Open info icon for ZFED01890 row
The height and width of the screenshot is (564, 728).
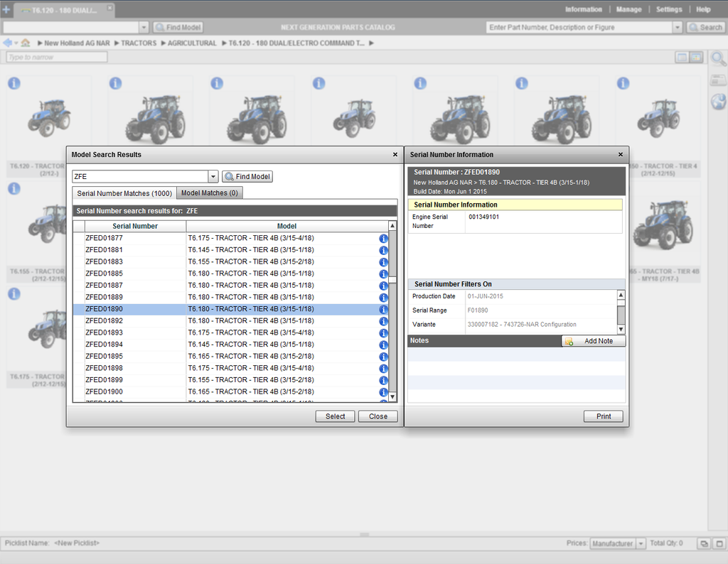coord(383,310)
